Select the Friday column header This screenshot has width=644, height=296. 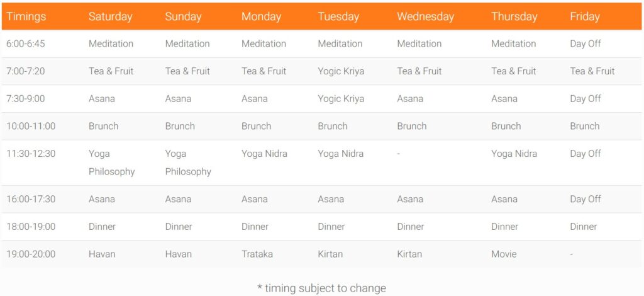585,17
